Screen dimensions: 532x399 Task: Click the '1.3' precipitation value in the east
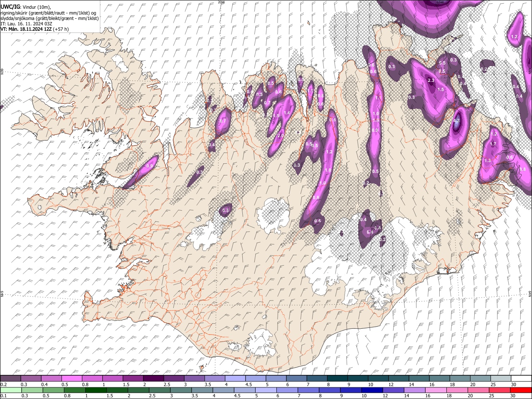(x=488, y=160)
